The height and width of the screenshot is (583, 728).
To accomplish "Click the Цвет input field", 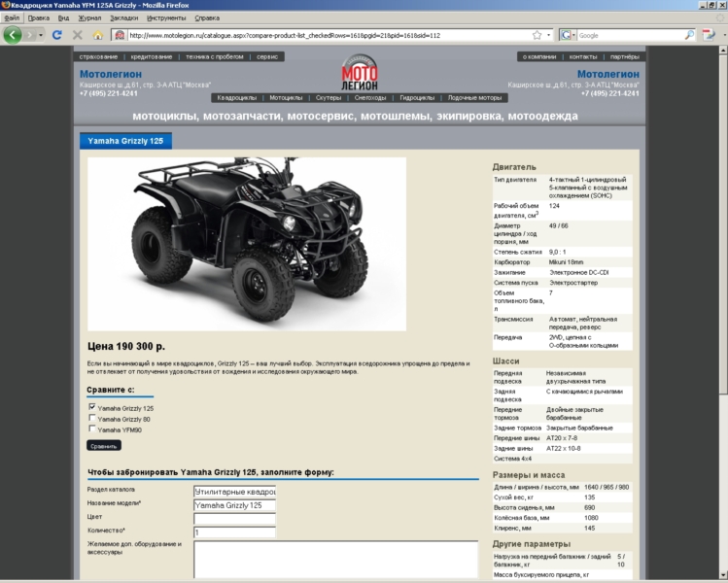I will 235,519.
